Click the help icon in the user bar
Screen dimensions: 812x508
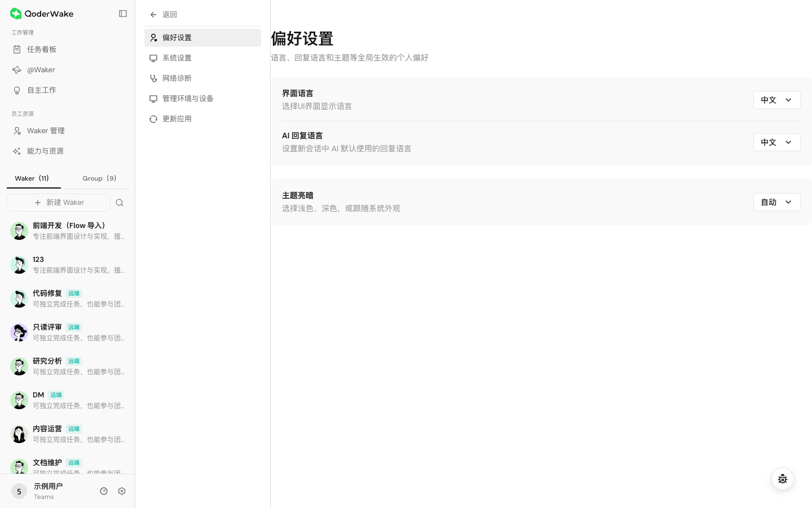104,491
